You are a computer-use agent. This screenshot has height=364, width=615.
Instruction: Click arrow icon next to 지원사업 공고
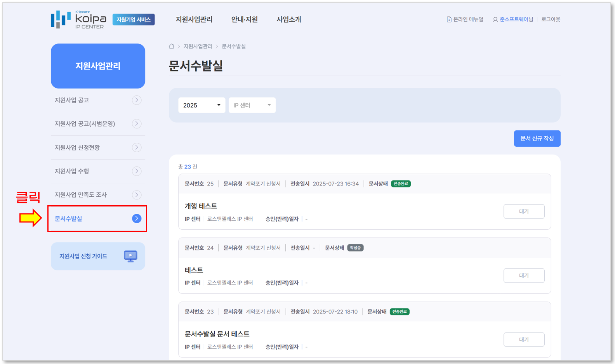coord(136,100)
